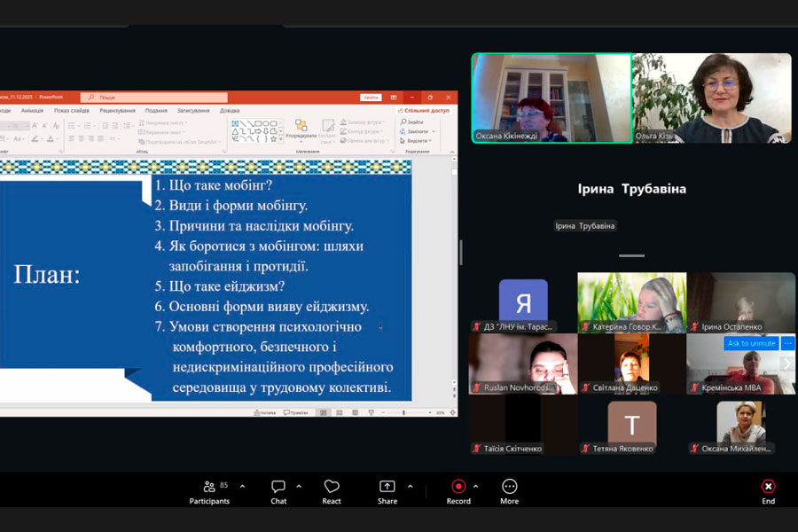Viewport: 798px width, 532px height.
Task: Click the zoom in plus in PowerPoint
Action: click(430, 412)
